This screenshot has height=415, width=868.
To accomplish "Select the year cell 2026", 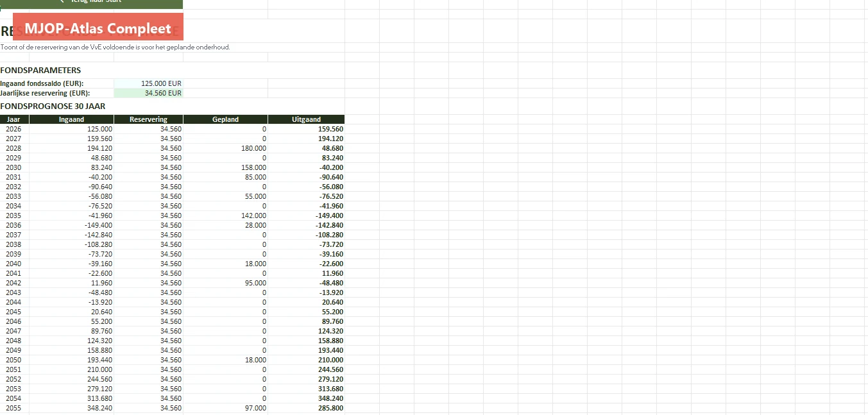I will click(14, 129).
